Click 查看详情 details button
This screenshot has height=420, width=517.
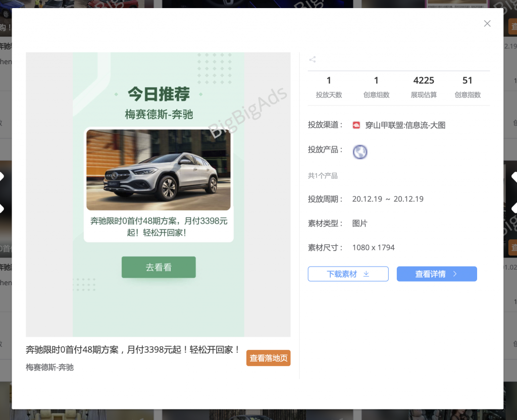pos(437,274)
